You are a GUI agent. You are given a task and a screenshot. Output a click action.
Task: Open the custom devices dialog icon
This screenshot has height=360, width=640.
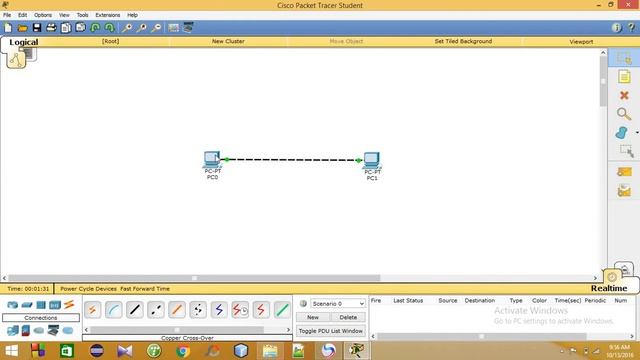188,28
